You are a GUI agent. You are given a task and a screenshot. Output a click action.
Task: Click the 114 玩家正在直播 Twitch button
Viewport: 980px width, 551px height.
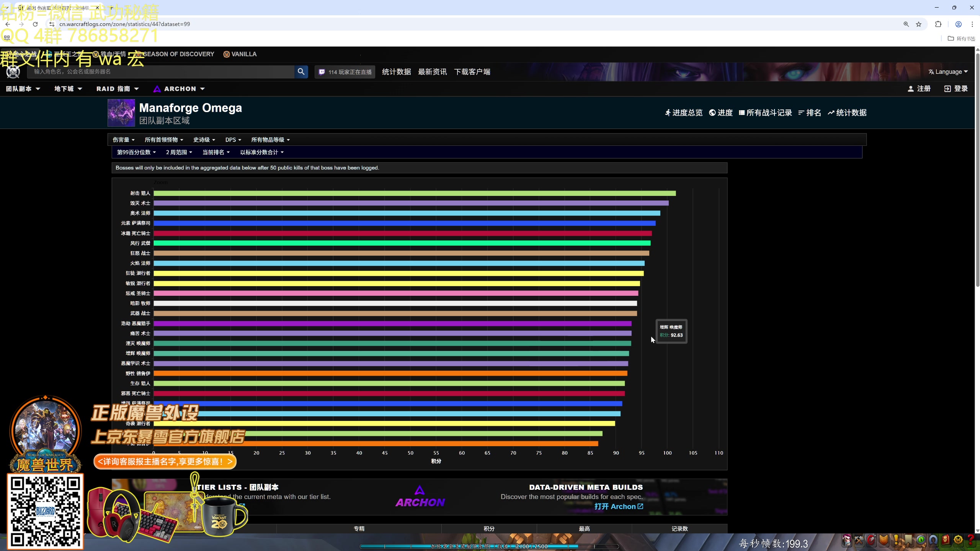[x=345, y=72]
